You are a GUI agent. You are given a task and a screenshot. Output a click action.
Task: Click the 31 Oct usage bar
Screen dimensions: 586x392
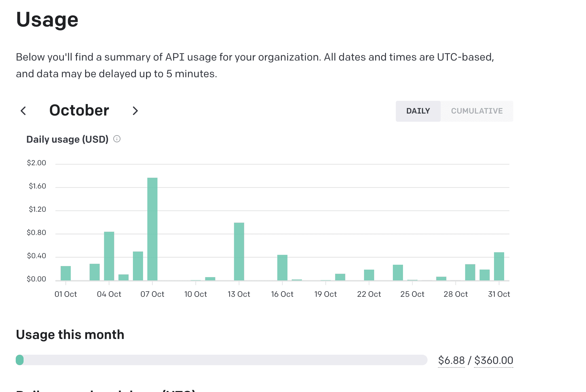click(499, 267)
